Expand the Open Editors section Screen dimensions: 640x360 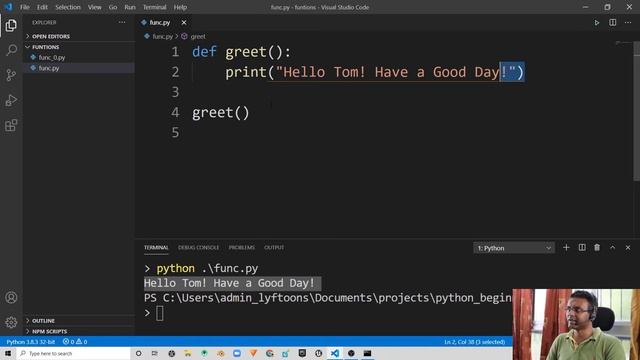[51, 36]
